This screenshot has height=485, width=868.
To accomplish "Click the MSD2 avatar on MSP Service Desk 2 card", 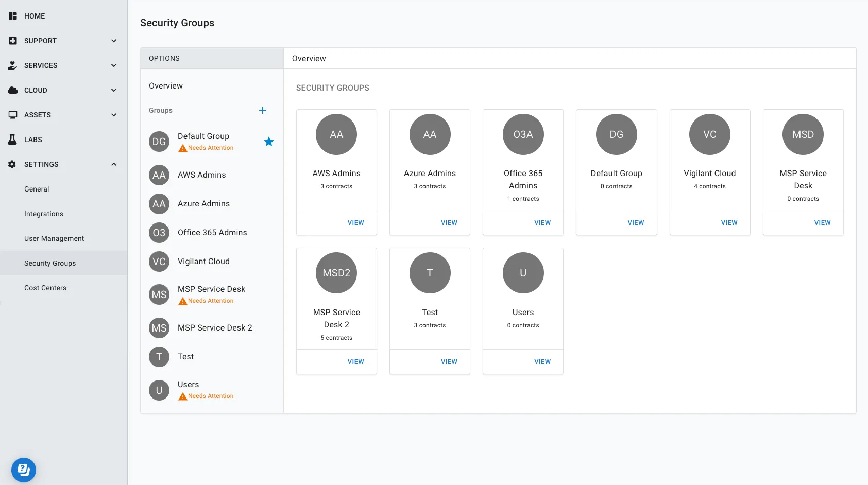I will (x=336, y=273).
